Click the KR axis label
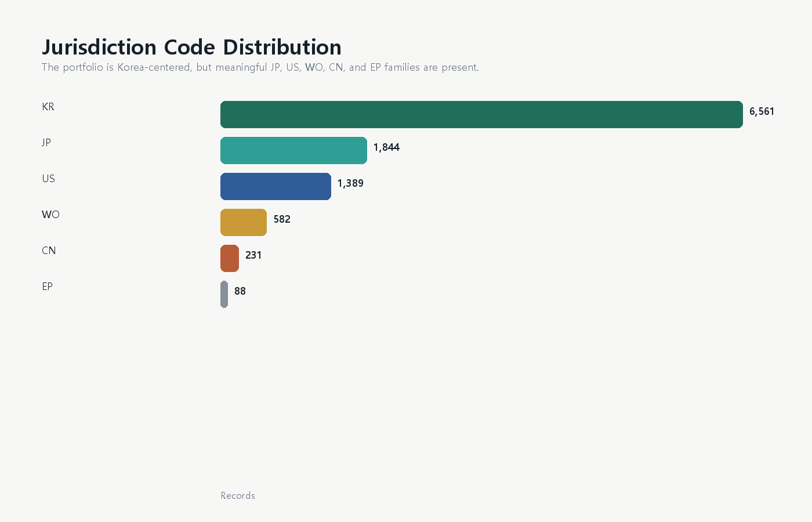Screen dimensions: 812x522 pos(48,107)
